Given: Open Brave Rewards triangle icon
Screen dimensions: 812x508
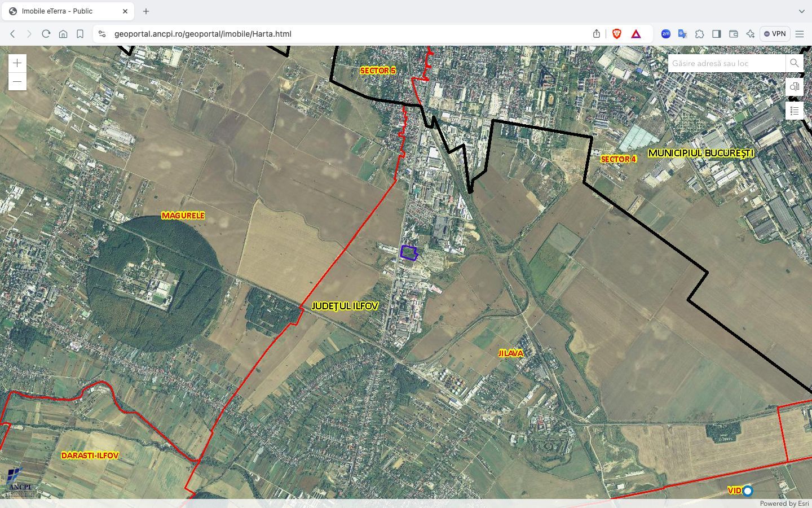Looking at the screenshot, I should pos(636,33).
